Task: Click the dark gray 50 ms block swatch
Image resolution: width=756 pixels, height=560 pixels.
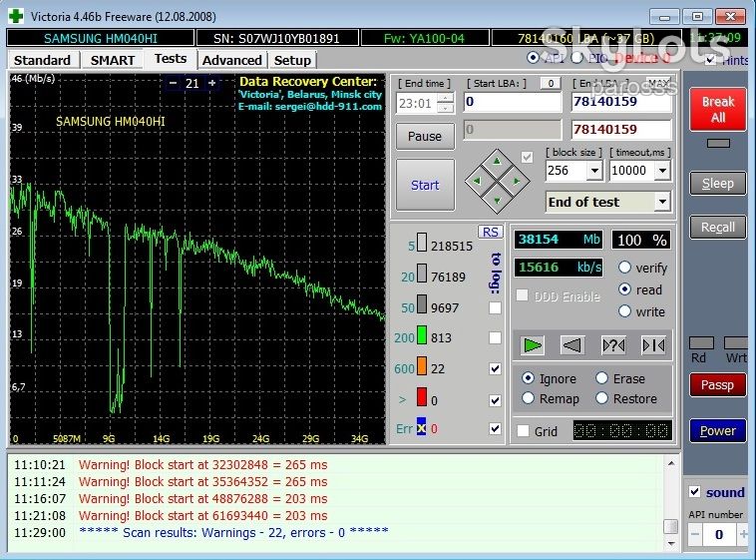Action: click(422, 304)
